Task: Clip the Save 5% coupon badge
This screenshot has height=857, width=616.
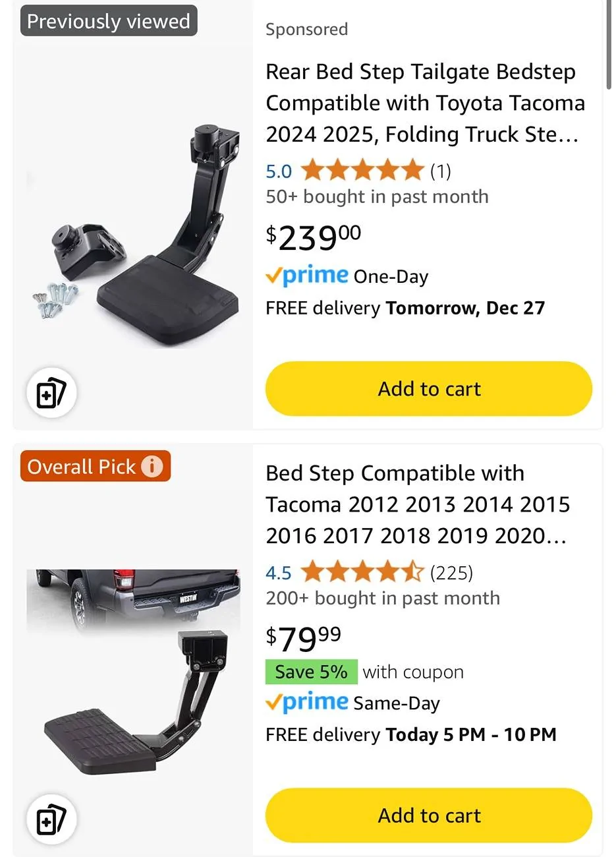Action: (311, 672)
